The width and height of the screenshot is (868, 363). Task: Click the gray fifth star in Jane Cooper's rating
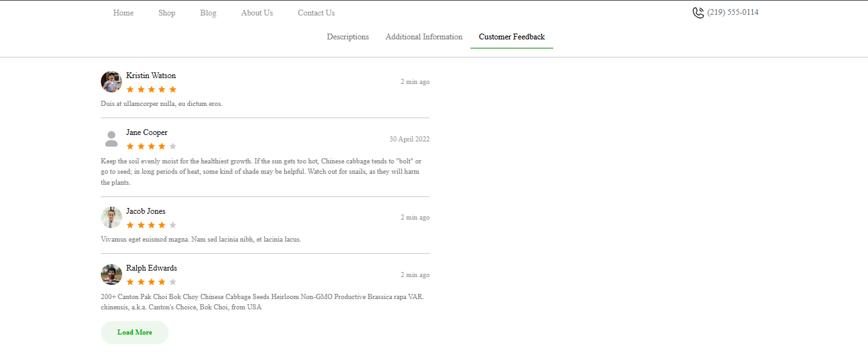pyautogui.click(x=173, y=147)
